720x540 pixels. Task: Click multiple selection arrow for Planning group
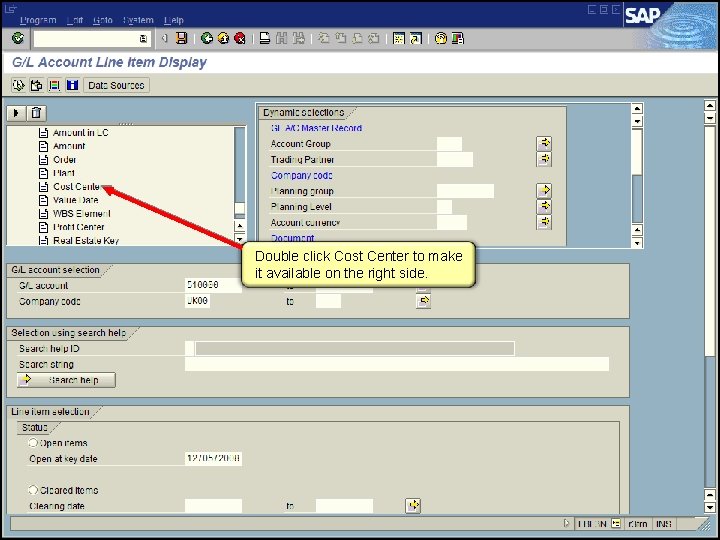click(544, 190)
